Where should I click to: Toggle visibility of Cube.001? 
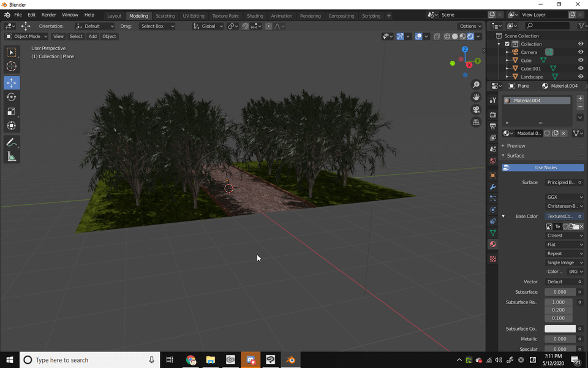click(x=581, y=69)
